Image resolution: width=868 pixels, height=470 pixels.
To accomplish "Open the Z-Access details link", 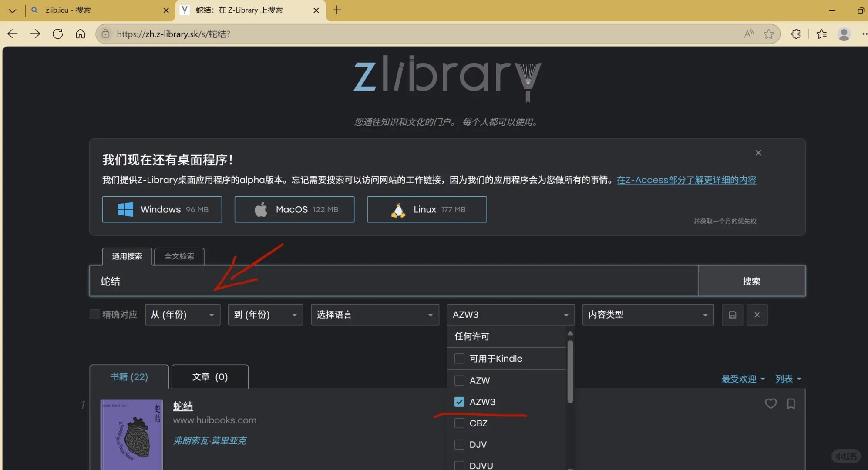I will (686, 180).
